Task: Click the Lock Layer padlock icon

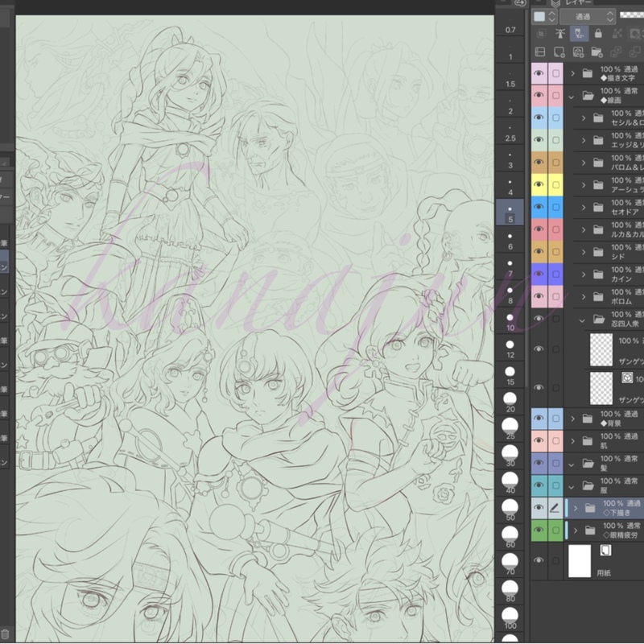Action: point(598,34)
